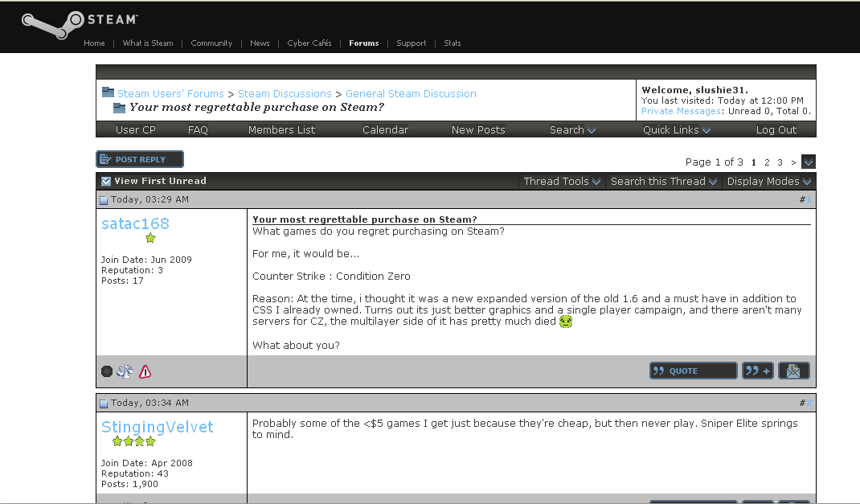Screen dimensions: 860x504
Task: Open the page jump dropdown arrow
Action: coord(808,162)
